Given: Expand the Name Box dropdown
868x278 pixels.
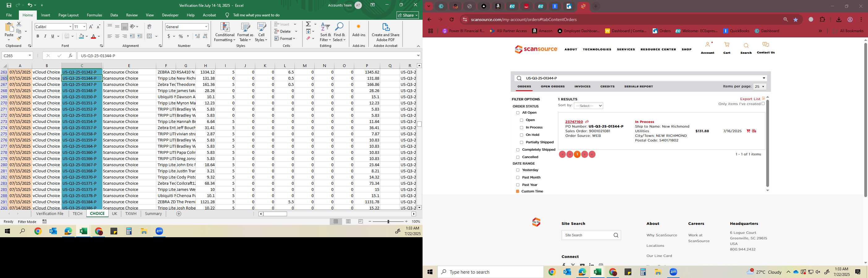Looking at the screenshot, I should [x=30, y=56].
